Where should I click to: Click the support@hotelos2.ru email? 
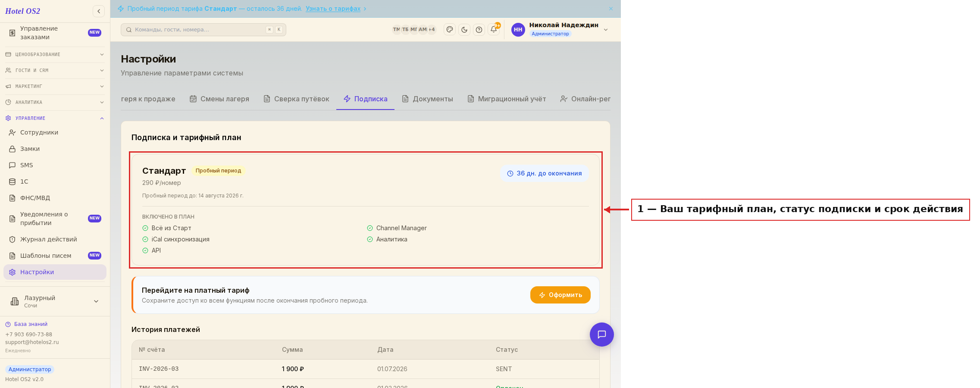32,342
